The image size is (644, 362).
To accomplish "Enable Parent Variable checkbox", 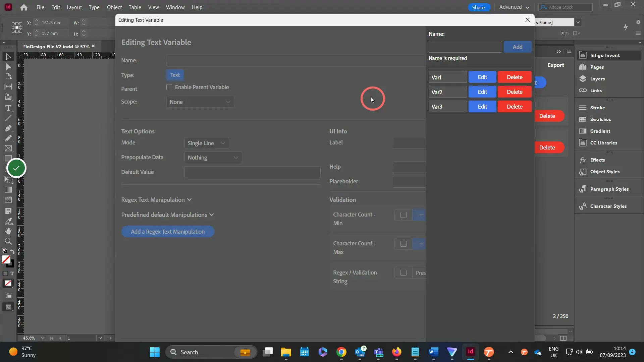I will click(169, 87).
